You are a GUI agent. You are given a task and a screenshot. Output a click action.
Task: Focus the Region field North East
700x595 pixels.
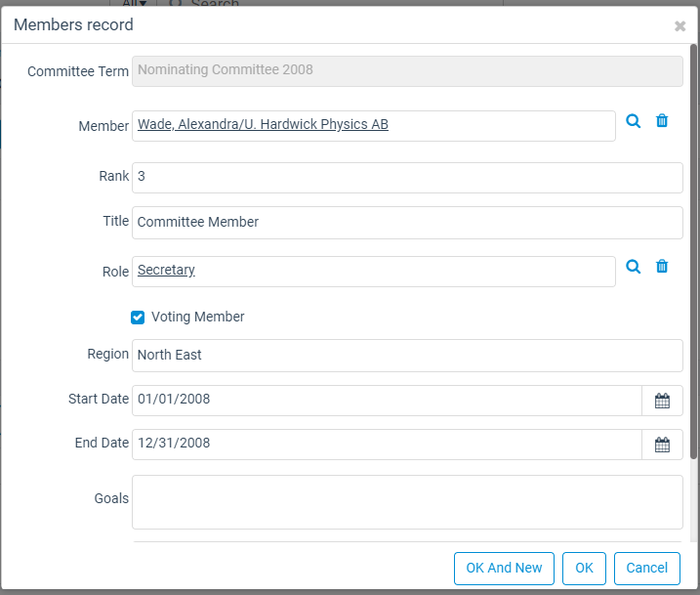click(x=407, y=356)
